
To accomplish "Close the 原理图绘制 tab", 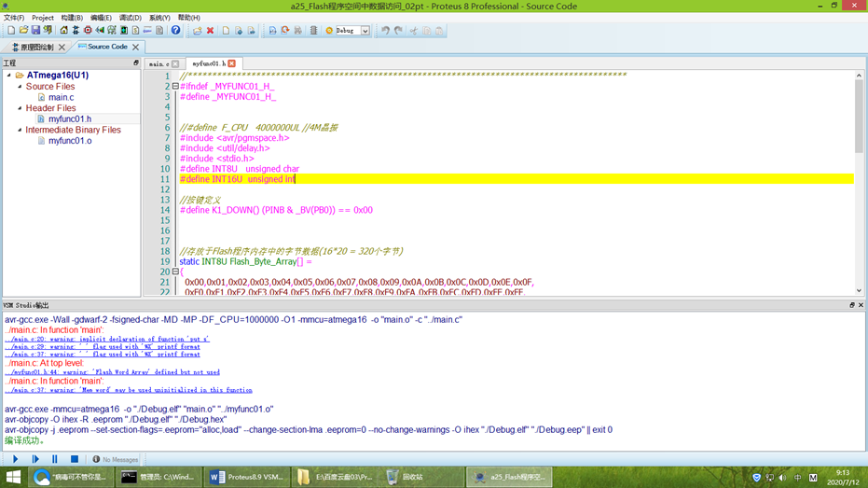I will click(x=62, y=48).
